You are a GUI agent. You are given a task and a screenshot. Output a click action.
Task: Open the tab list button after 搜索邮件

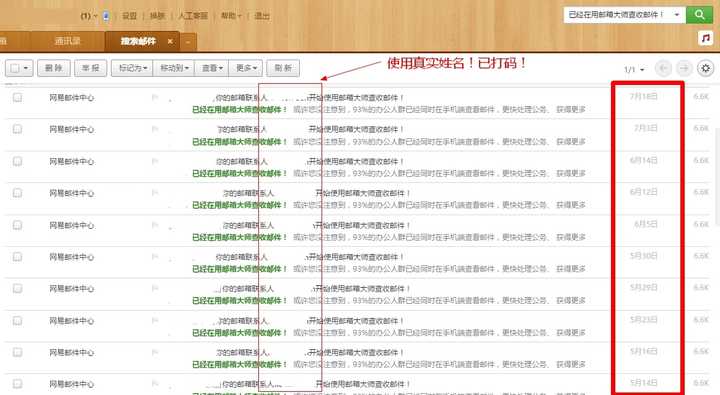188,42
